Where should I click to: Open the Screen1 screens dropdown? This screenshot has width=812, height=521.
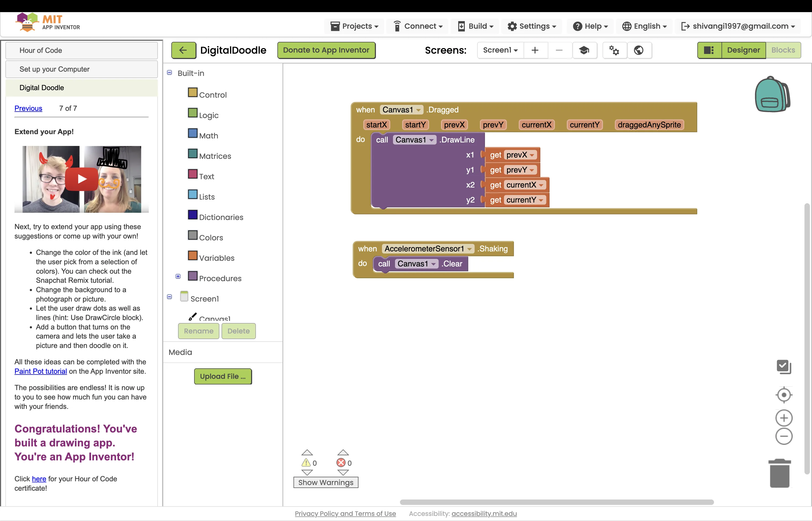pos(500,50)
